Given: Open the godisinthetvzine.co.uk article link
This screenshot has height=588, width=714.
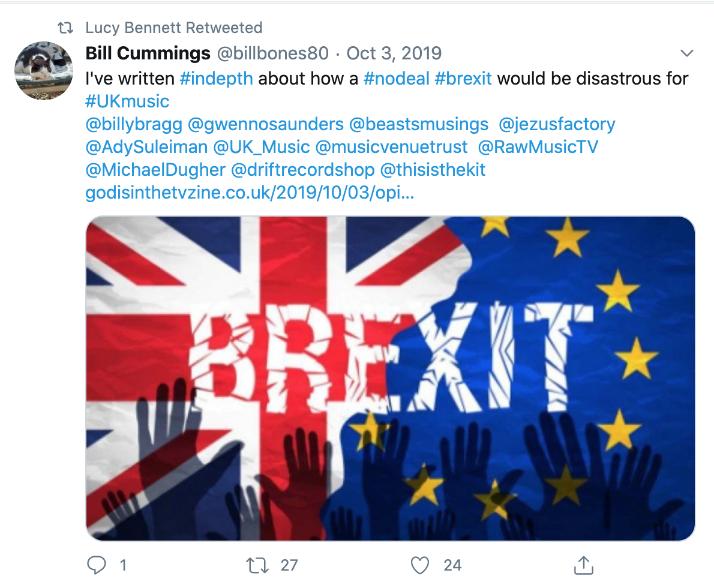Looking at the screenshot, I should 250,193.
